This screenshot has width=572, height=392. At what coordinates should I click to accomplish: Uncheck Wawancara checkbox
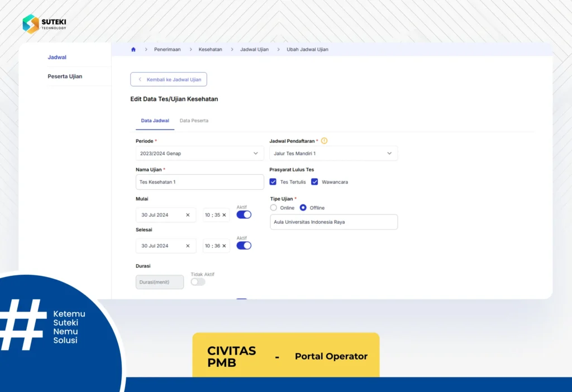click(314, 182)
